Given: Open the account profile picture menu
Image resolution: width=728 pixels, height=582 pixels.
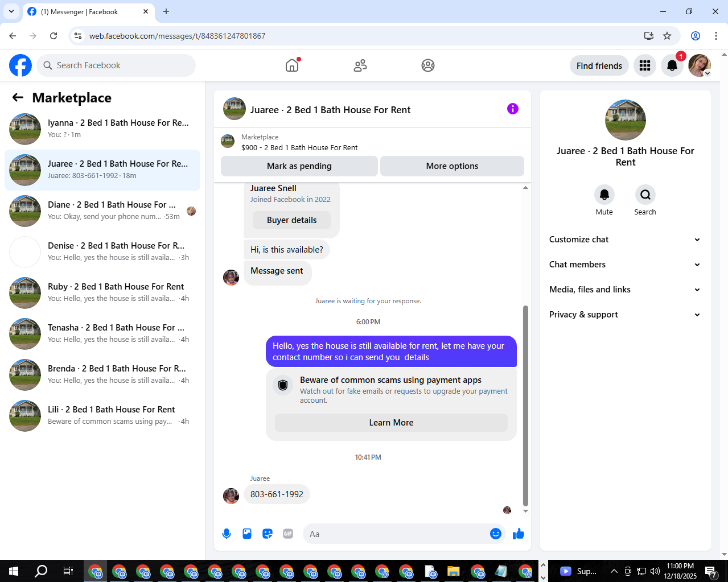Looking at the screenshot, I should [700, 65].
